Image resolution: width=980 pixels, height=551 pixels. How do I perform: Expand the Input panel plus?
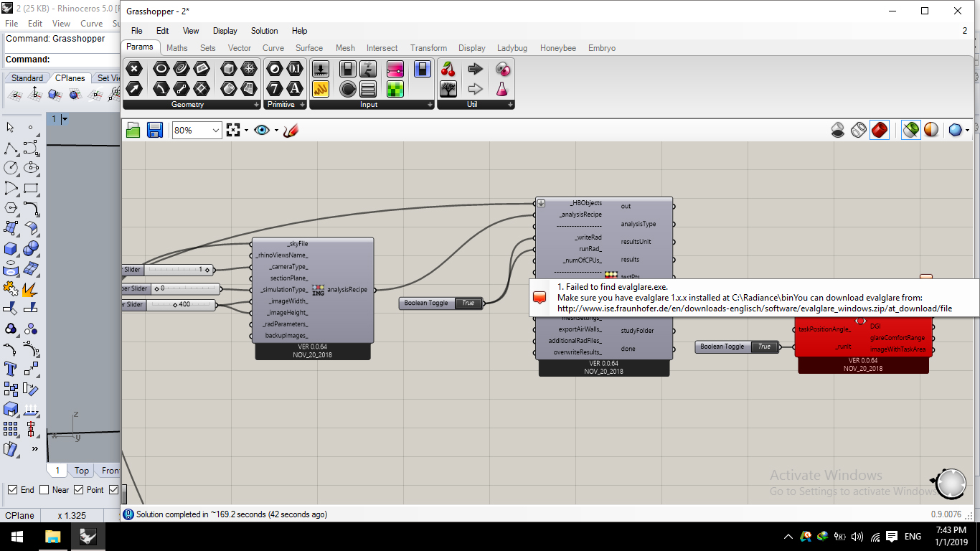pyautogui.click(x=430, y=105)
